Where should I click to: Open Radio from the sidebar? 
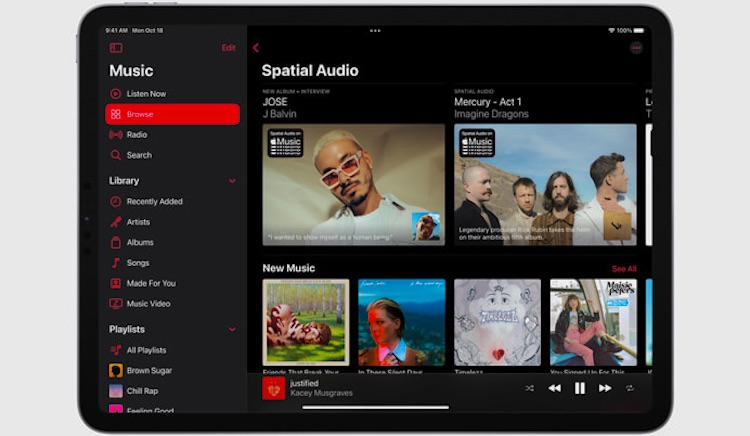[x=137, y=135]
